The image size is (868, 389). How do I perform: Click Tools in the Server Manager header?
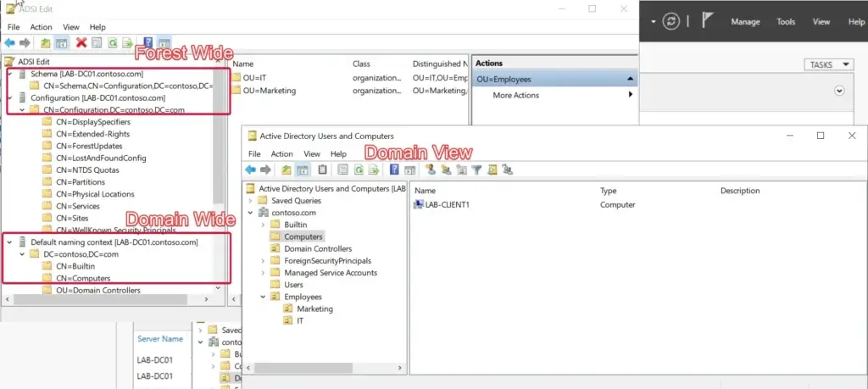(x=786, y=22)
